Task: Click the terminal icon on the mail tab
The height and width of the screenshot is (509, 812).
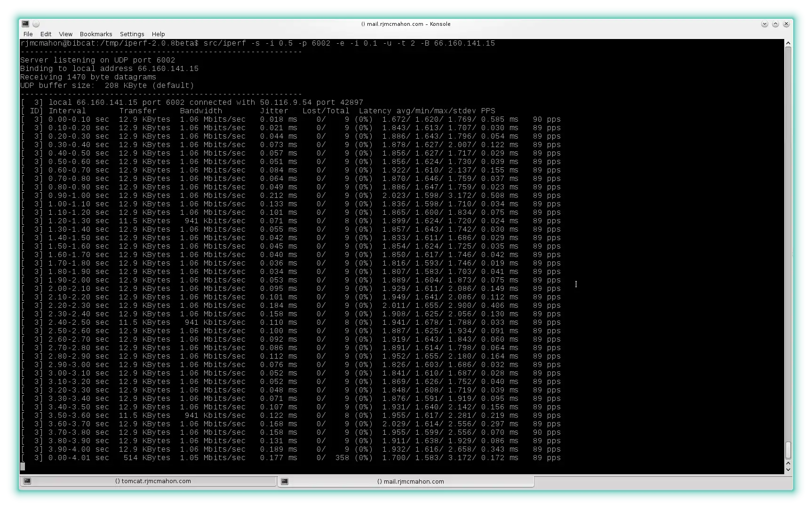Action: tap(285, 481)
